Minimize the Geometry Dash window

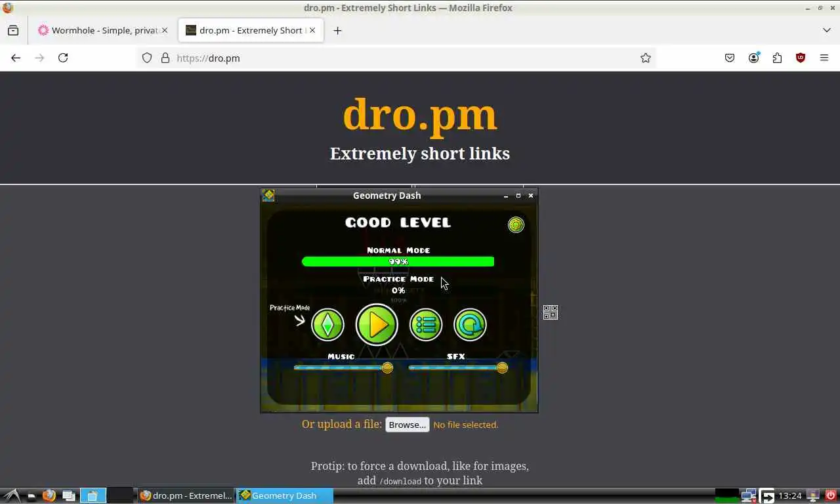coord(506,196)
